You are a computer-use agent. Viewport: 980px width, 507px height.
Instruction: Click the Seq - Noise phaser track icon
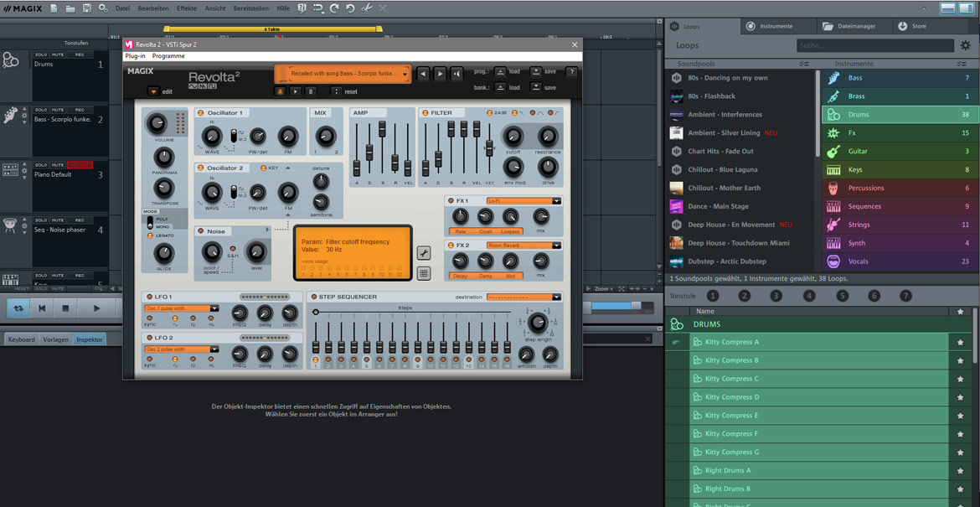[x=10, y=225]
